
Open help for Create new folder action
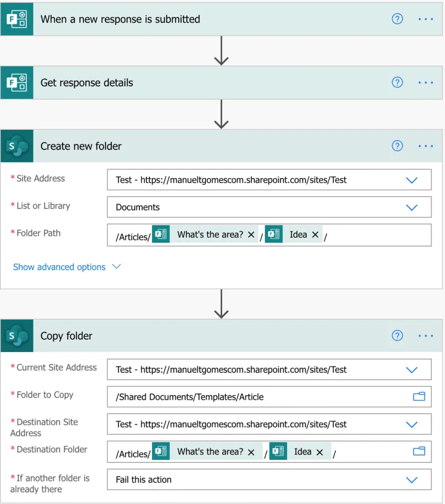coord(397,146)
